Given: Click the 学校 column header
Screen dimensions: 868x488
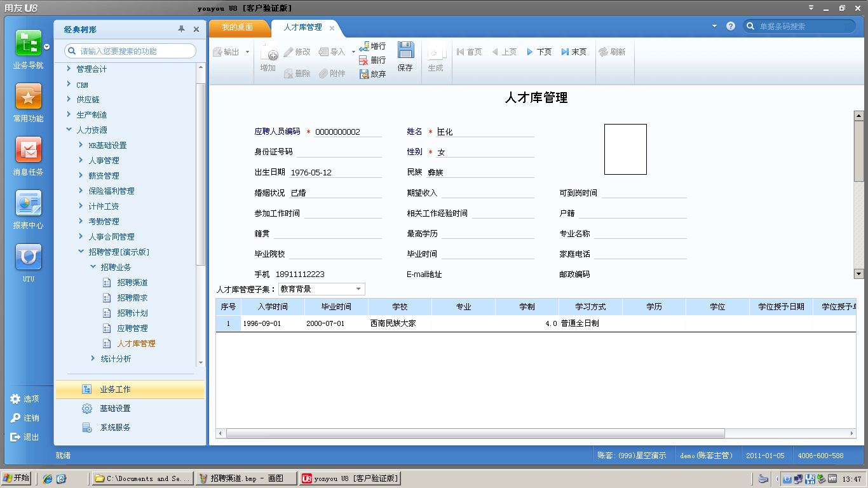Looking at the screenshot, I should coord(400,307).
